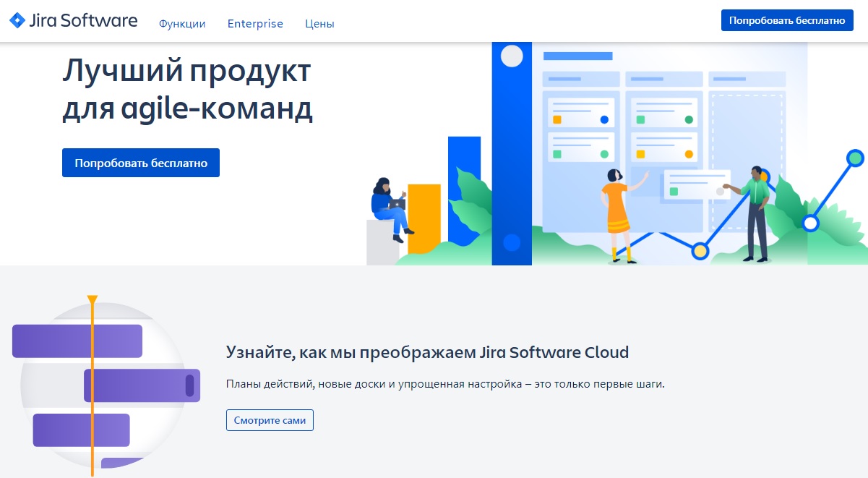Click the yellow node on the blue line chart
Image resolution: width=868 pixels, height=478 pixels.
coord(700,249)
